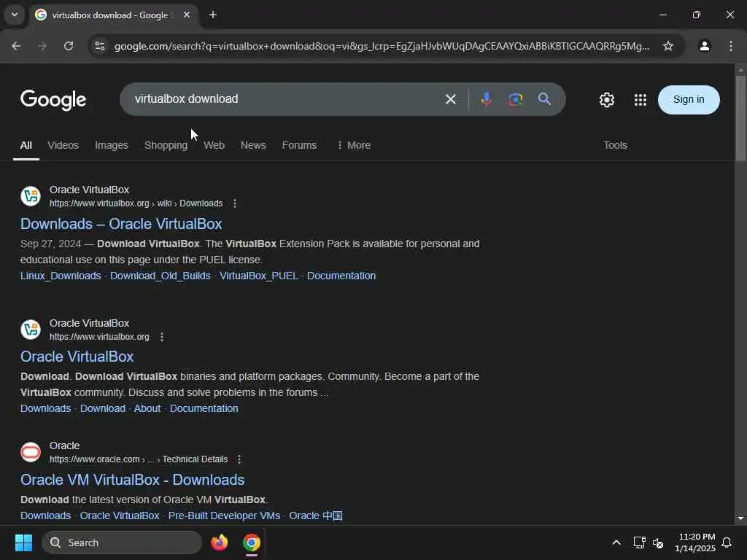Open Downloads – Oracle VirtualBox result

pyautogui.click(x=121, y=224)
